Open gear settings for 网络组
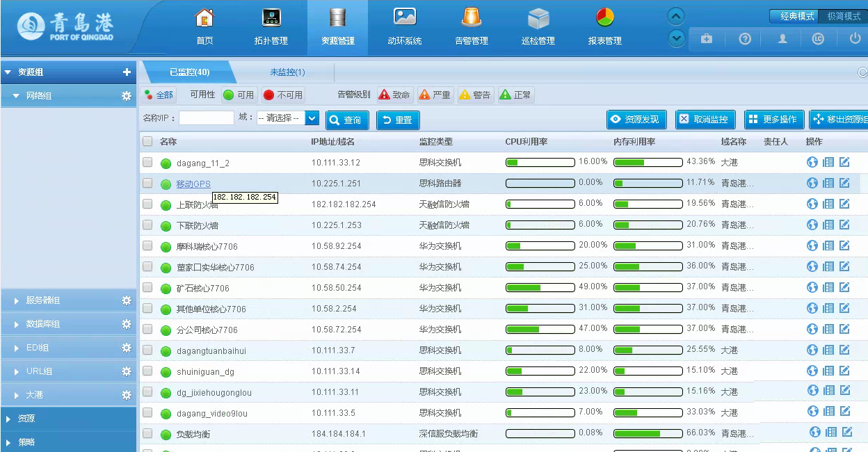 [127, 96]
